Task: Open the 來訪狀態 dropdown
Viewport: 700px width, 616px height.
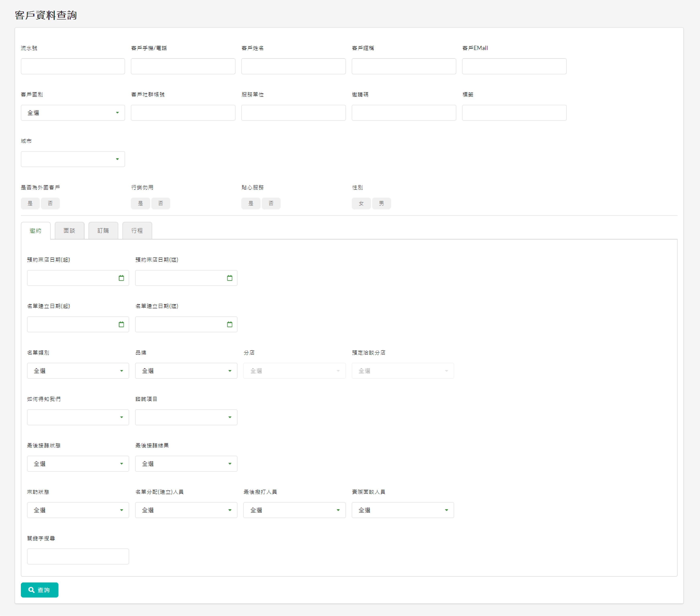Action: pos(78,510)
